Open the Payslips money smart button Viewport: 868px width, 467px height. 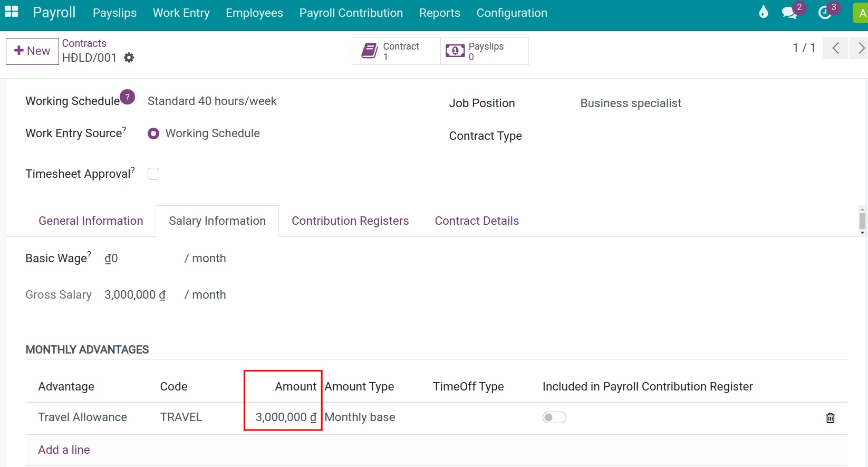pos(484,51)
